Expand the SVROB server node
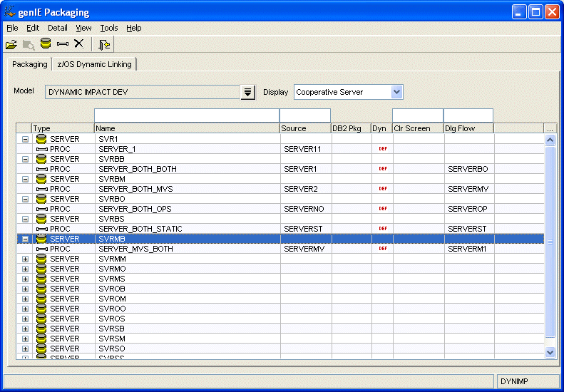Screen dimensions: 564x392 (x=26, y=289)
